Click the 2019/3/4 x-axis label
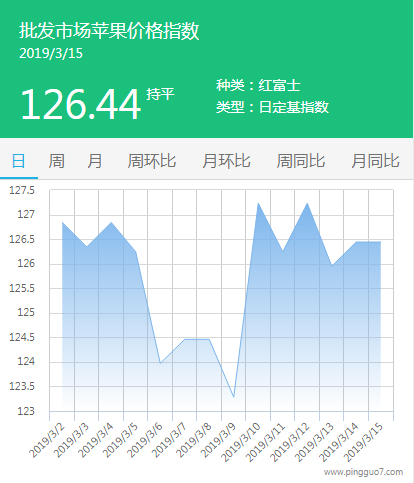The image size is (414, 483). (96, 440)
